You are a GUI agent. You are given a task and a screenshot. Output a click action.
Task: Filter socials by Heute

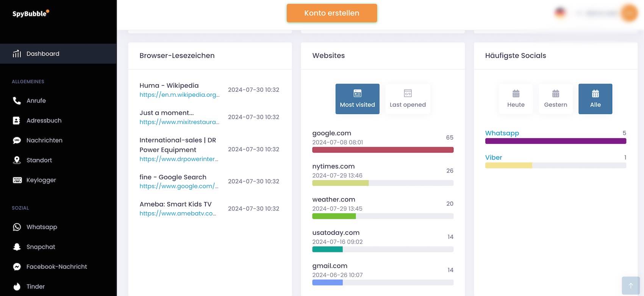pos(516,99)
